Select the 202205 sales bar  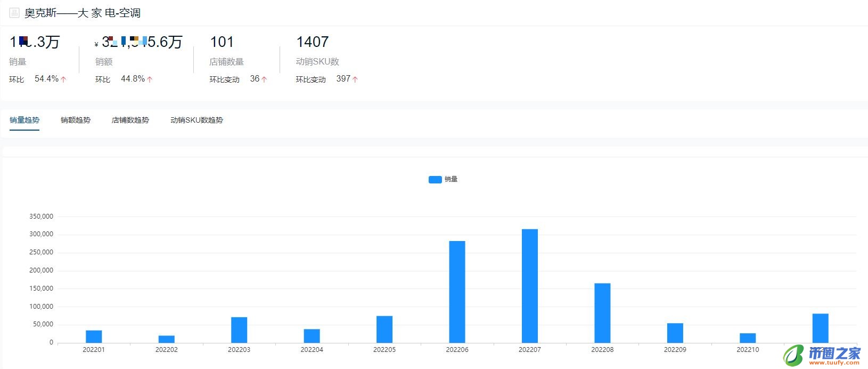[384, 330]
